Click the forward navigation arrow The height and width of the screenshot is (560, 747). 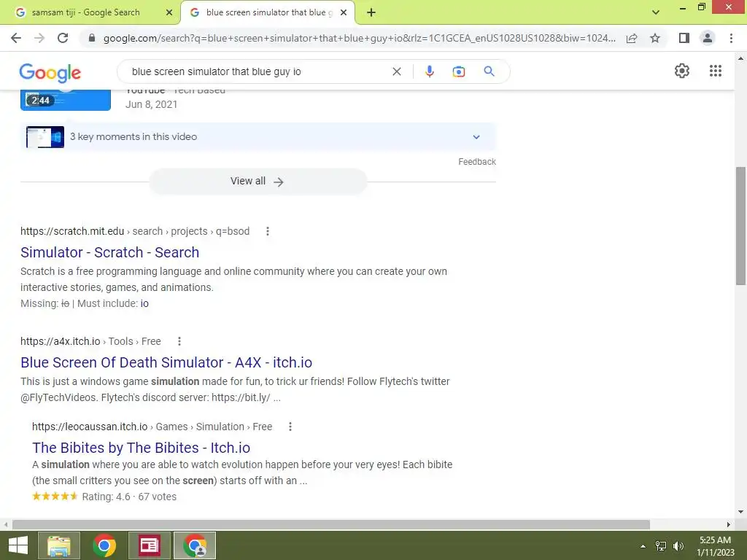(39, 38)
